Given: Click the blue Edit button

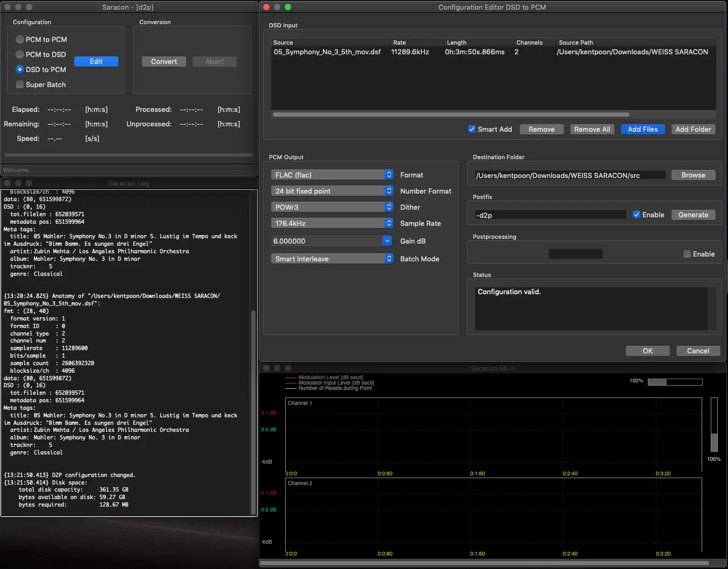Looking at the screenshot, I should pos(96,61).
